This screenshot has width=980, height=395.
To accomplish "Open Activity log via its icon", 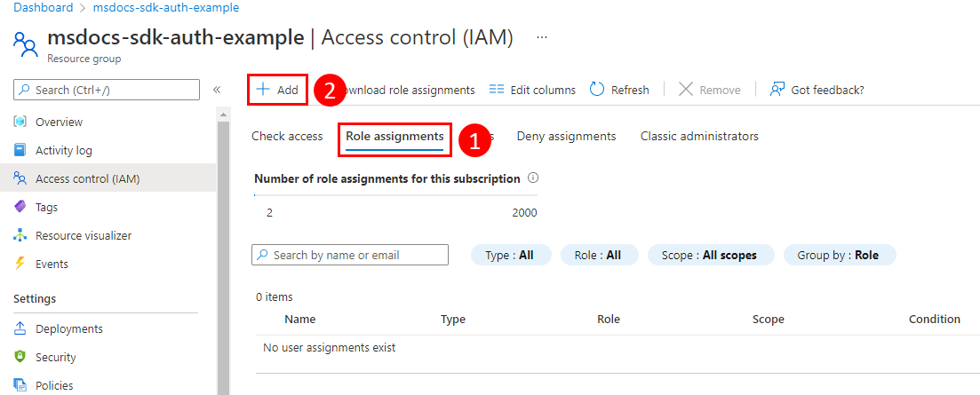I will [x=20, y=150].
